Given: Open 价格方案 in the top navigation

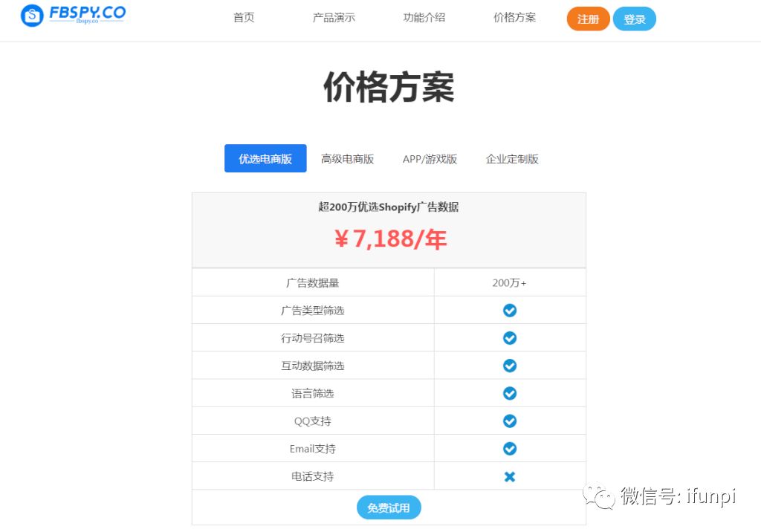Looking at the screenshot, I should pos(514,18).
